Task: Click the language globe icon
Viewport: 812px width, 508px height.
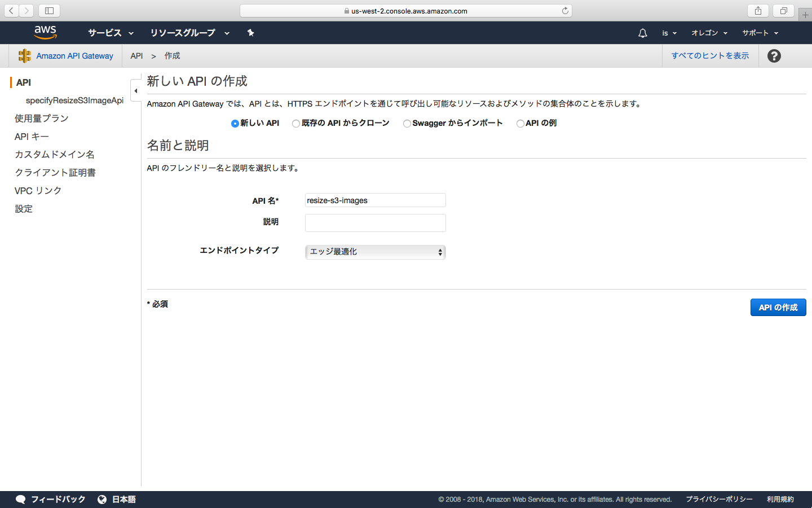Action: click(102, 500)
